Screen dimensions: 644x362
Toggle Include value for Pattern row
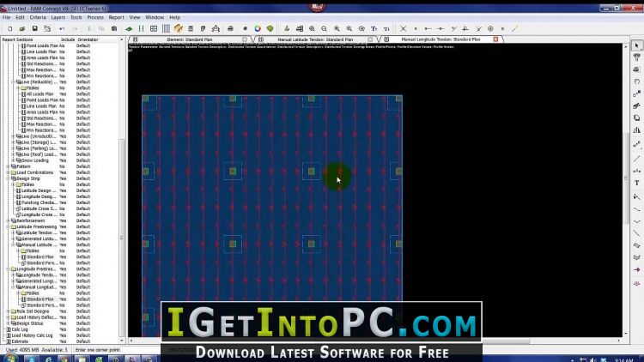[62, 166]
